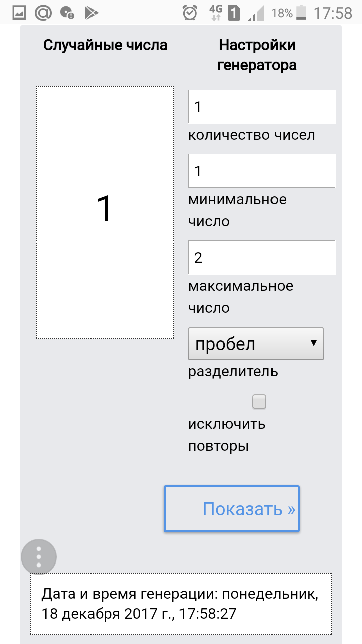
Task: Tap the signal strength bars icon
Action: coord(256,13)
